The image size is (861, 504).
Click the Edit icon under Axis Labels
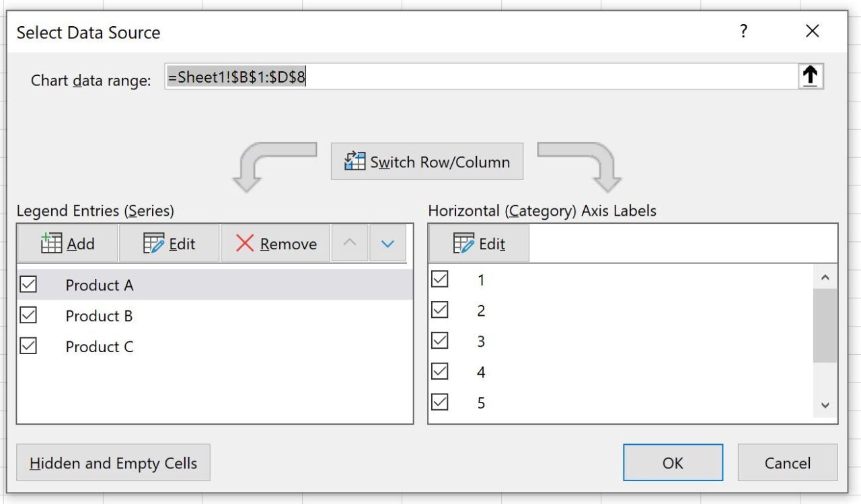[465, 243]
